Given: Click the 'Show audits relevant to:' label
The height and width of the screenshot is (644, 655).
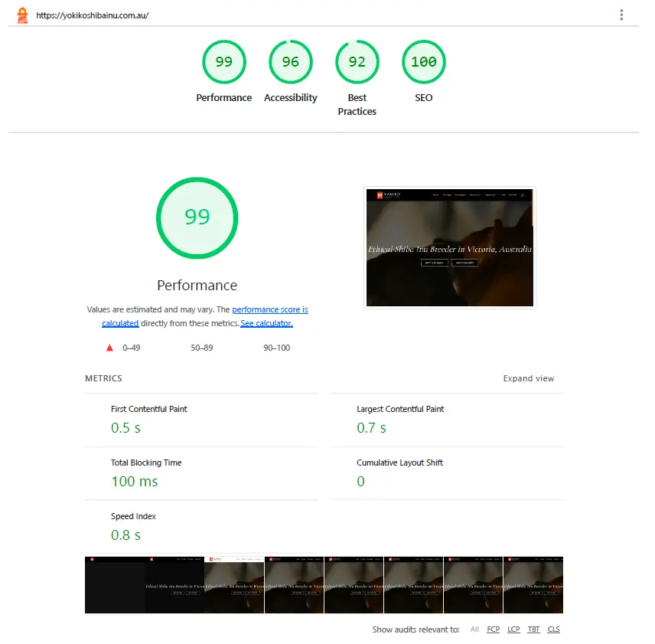Looking at the screenshot, I should [x=415, y=629].
